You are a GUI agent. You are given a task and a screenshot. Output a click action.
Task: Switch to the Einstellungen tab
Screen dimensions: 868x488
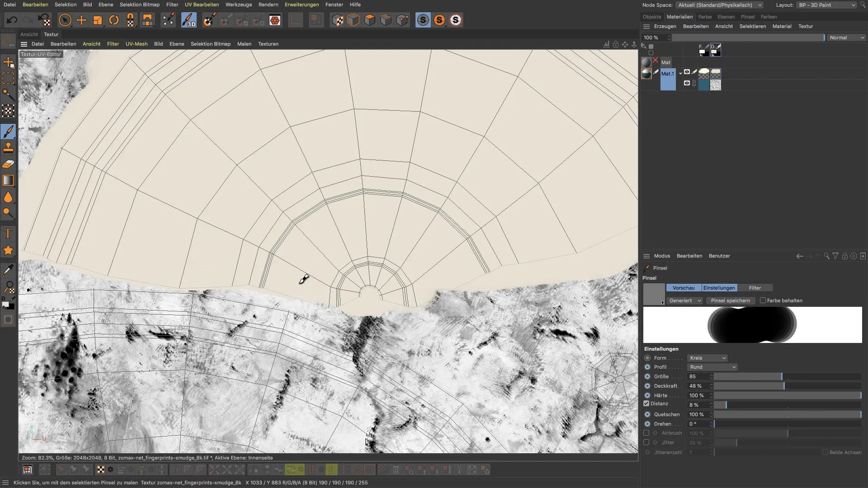(719, 288)
